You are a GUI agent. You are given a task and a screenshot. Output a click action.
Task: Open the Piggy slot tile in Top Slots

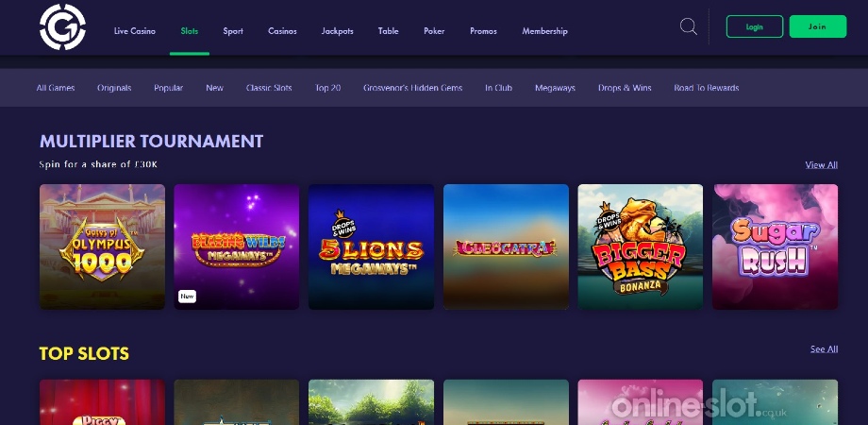click(x=103, y=402)
